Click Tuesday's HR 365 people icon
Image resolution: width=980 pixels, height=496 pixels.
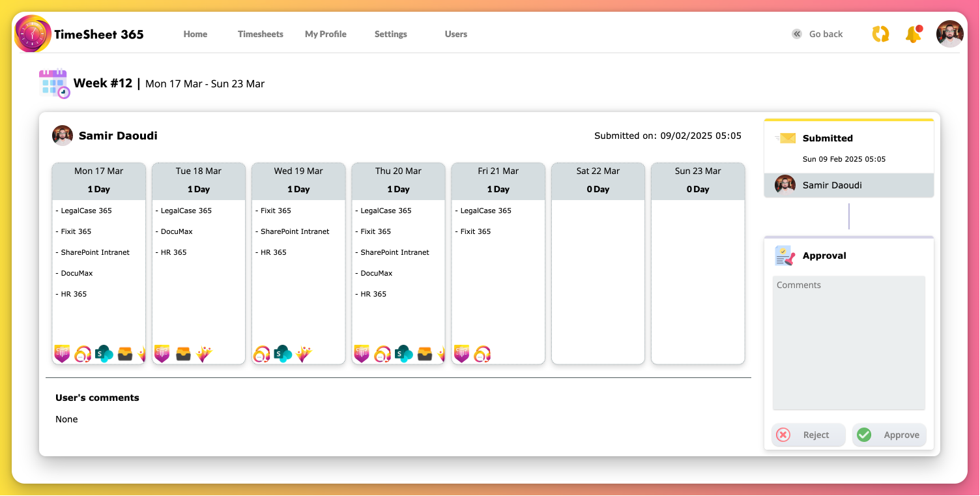204,354
